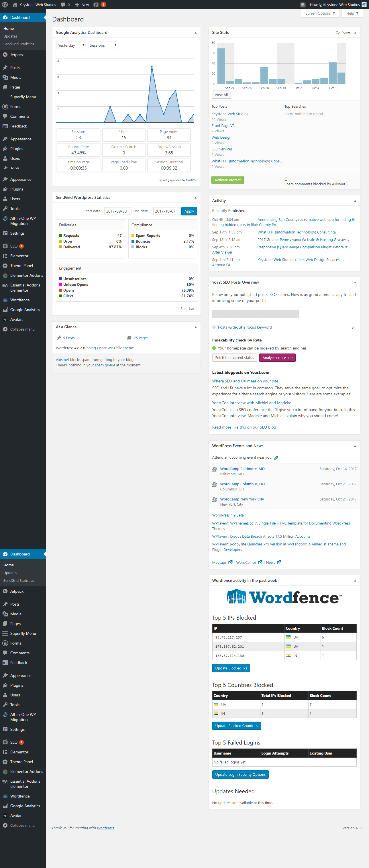Click the WordPress logo icon in admin bar
369x868 pixels.
tap(5, 5)
